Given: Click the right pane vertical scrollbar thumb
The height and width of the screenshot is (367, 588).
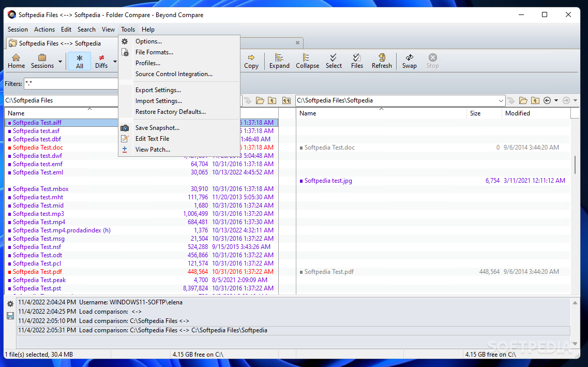Looking at the screenshot, I should (x=575, y=165).
